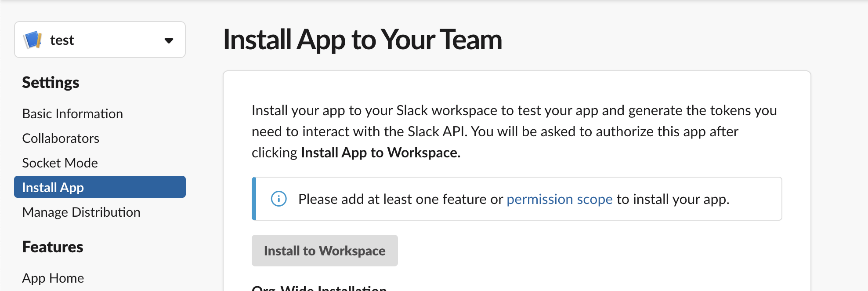Open App Home under Features

[x=53, y=278]
